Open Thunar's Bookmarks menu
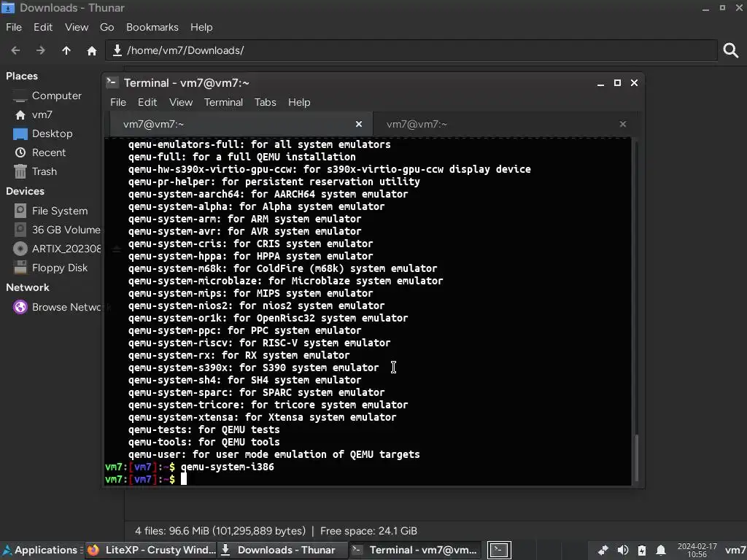The height and width of the screenshot is (560, 747). click(x=152, y=27)
